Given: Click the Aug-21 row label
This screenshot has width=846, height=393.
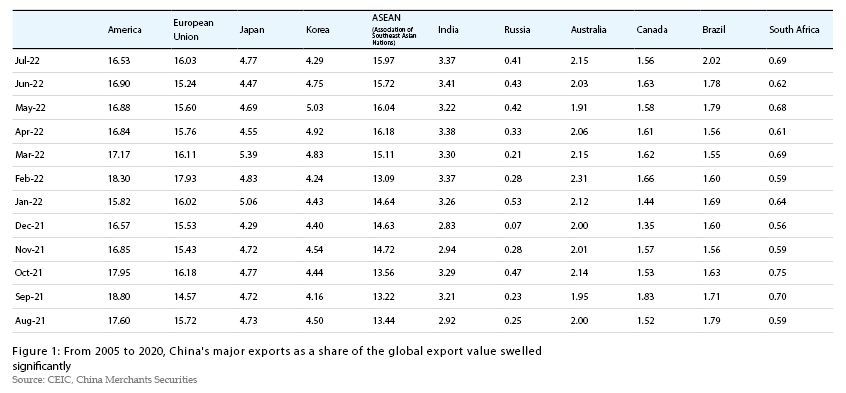Looking at the screenshot, I should point(30,321).
